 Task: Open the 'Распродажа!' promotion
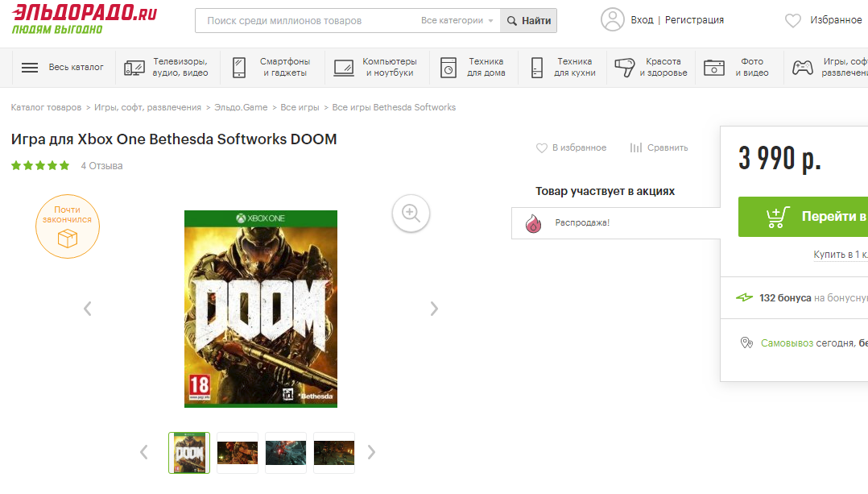coord(582,222)
